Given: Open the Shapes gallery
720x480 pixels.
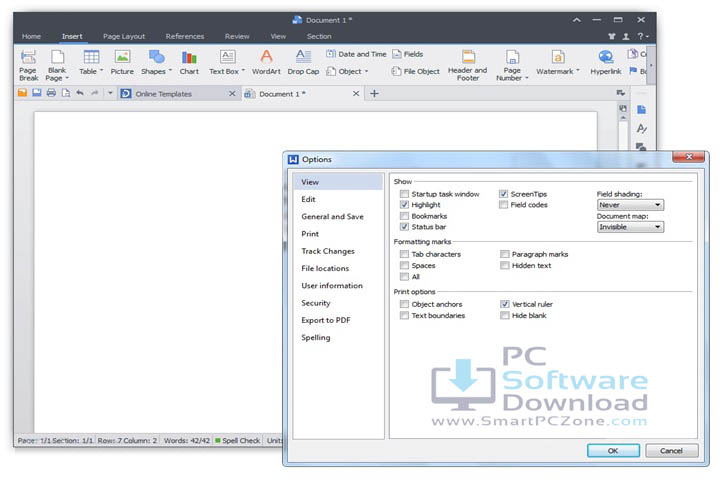Looking at the screenshot, I should pos(156,62).
